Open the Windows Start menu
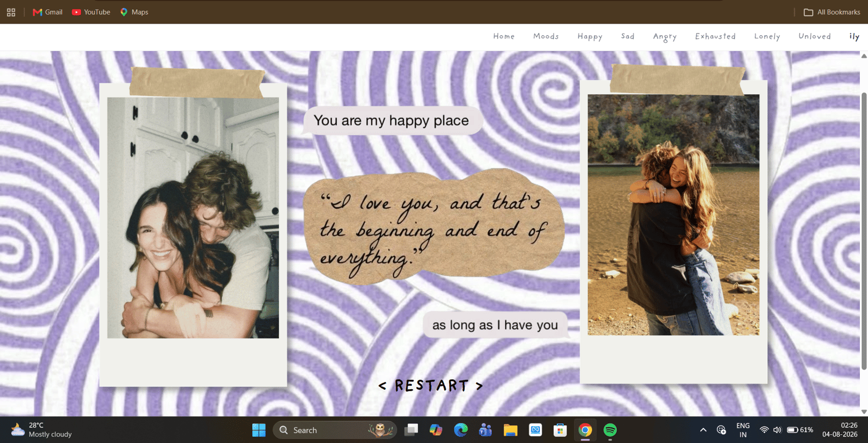The image size is (868, 443). (x=259, y=430)
